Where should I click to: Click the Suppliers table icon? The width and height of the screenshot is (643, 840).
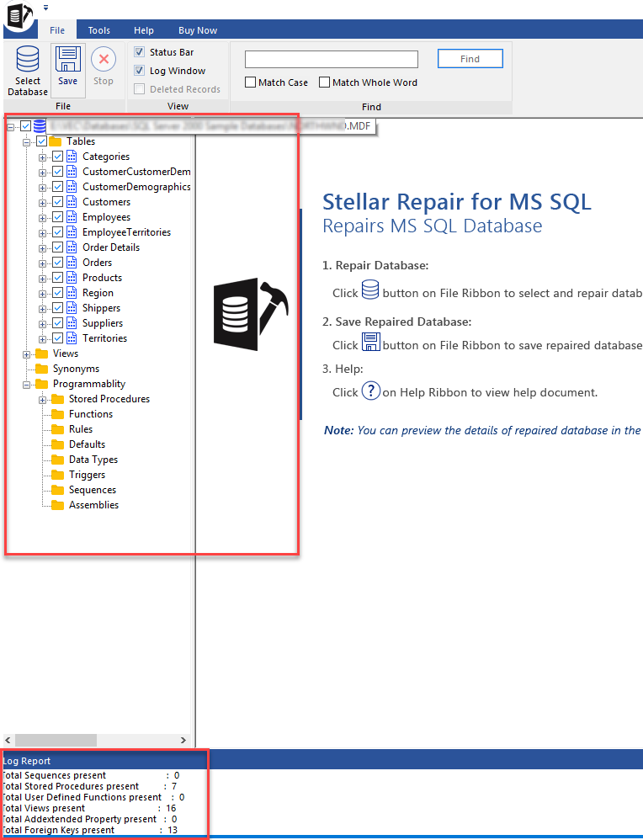click(x=72, y=323)
